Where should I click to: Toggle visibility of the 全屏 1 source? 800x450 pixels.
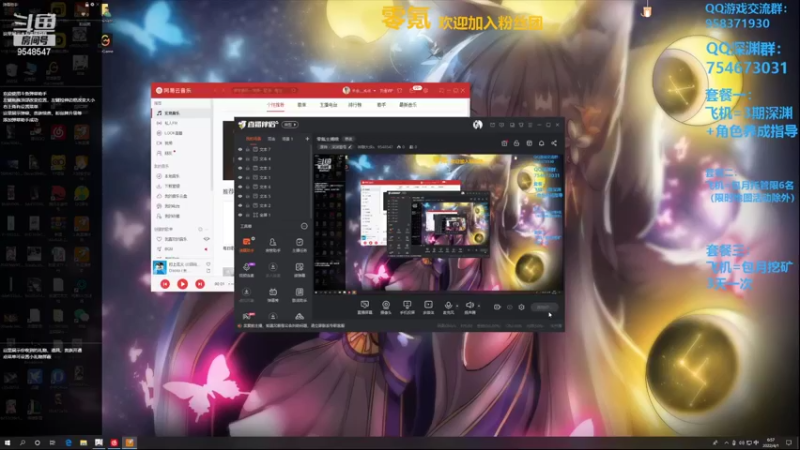(240, 215)
